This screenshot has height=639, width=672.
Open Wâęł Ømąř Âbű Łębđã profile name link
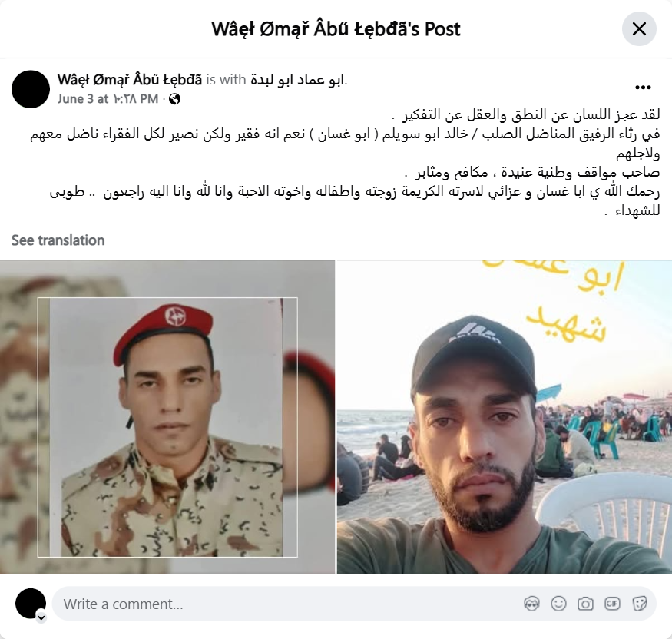click(x=130, y=80)
